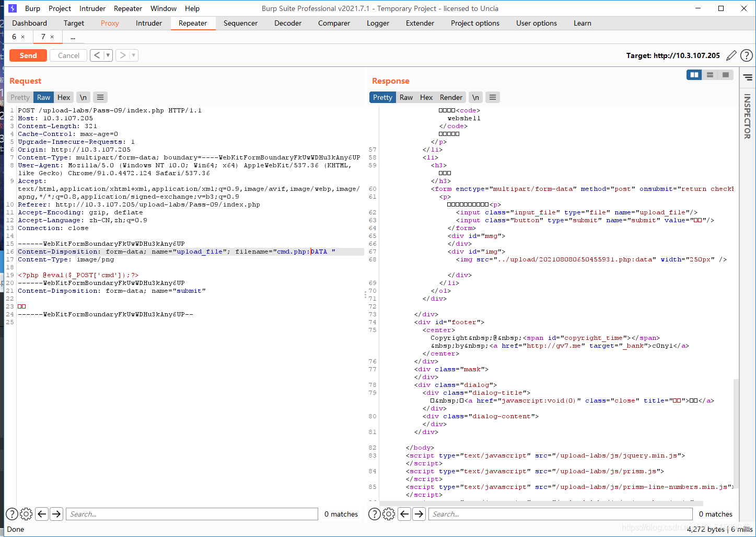Image resolution: width=756 pixels, height=537 pixels.
Task: Jump to previous match in Response search
Action: coord(405,514)
